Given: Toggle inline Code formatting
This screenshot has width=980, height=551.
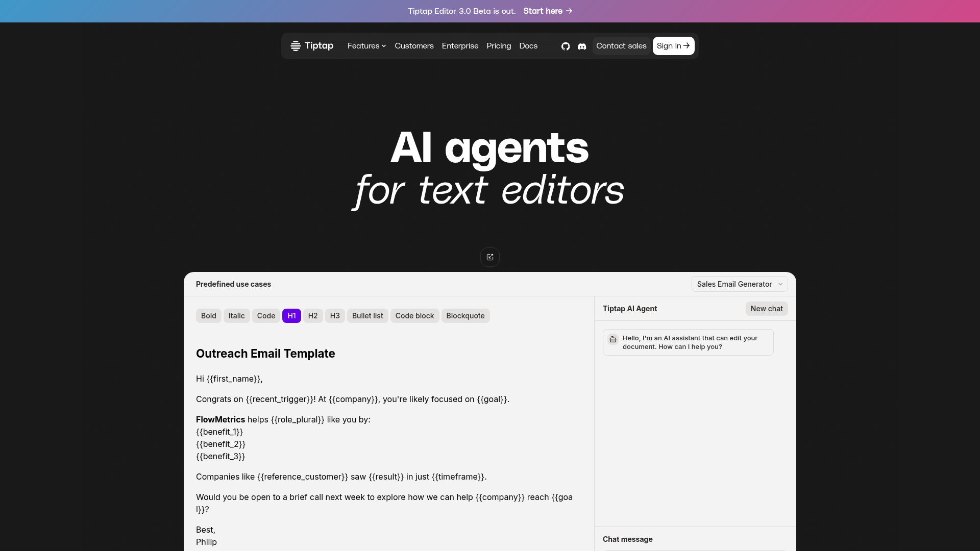Looking at the screenshot, I should pyautogui.click(x=266, y=316).
